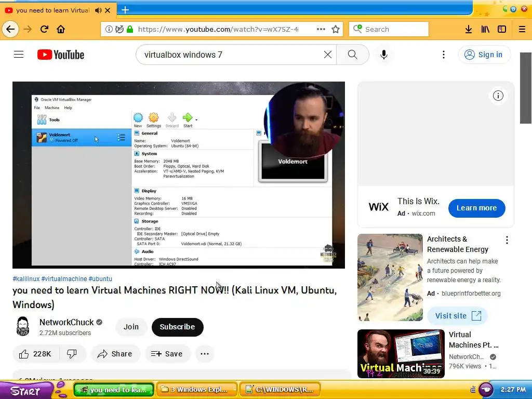This screenshot has height=399, width=532.
Task: Share the video
Action: pos(115,354)
